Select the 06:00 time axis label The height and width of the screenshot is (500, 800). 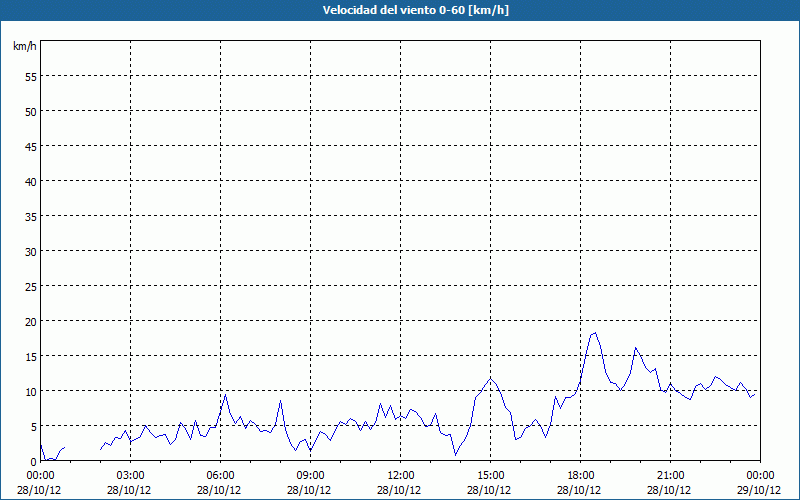click(x=220, y=476)
